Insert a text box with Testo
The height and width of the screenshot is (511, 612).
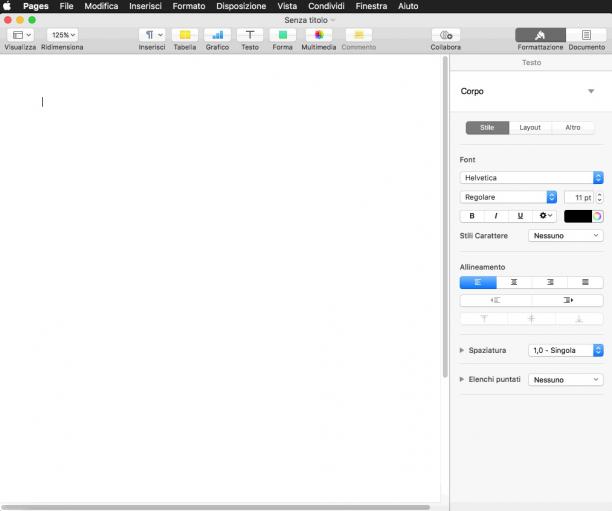pyautogui.click(x=250, y=35)
